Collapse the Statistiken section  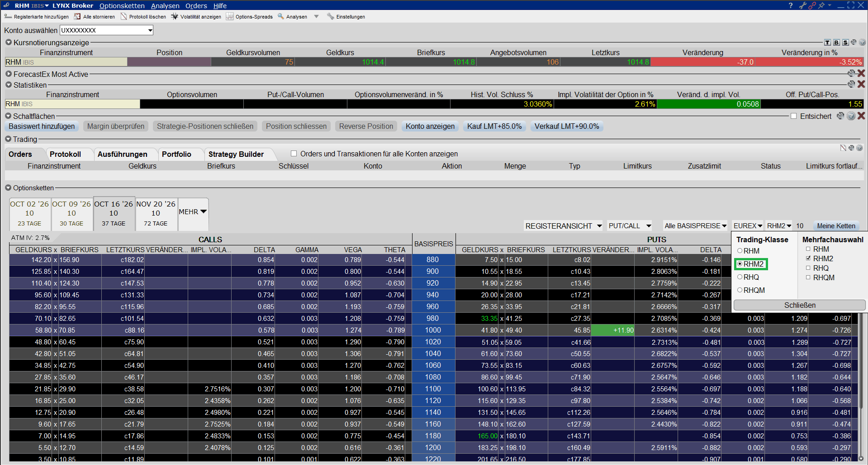[x=8, y=85]
